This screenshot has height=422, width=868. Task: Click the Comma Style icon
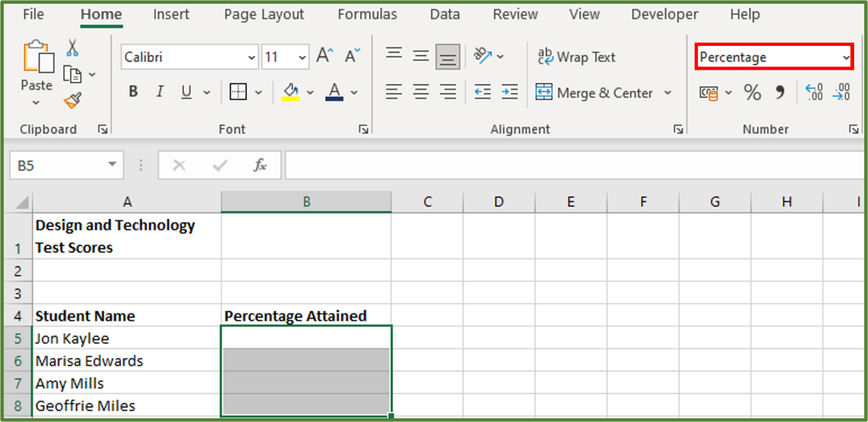[x=780, y=92]
